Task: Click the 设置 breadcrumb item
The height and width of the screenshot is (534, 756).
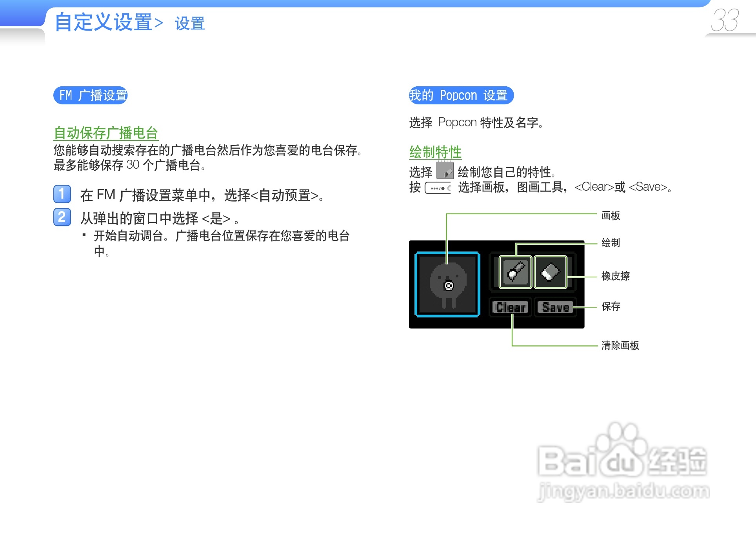Action: point(190,24)
